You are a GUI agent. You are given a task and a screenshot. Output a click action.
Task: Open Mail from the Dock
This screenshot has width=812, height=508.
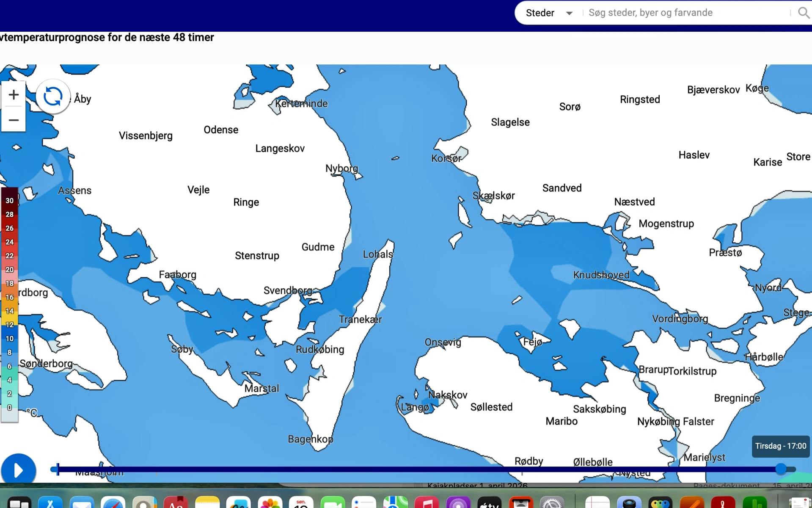click(82, 503)
